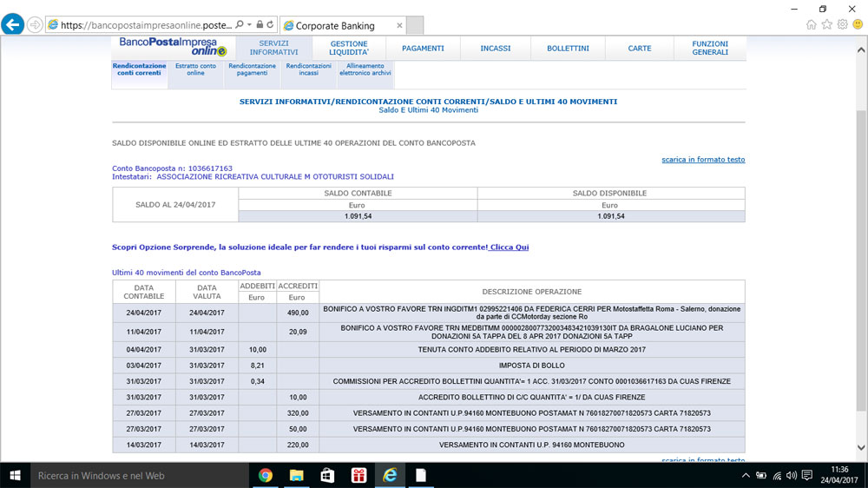Click account number 1036617163 text

pos(210,168)
